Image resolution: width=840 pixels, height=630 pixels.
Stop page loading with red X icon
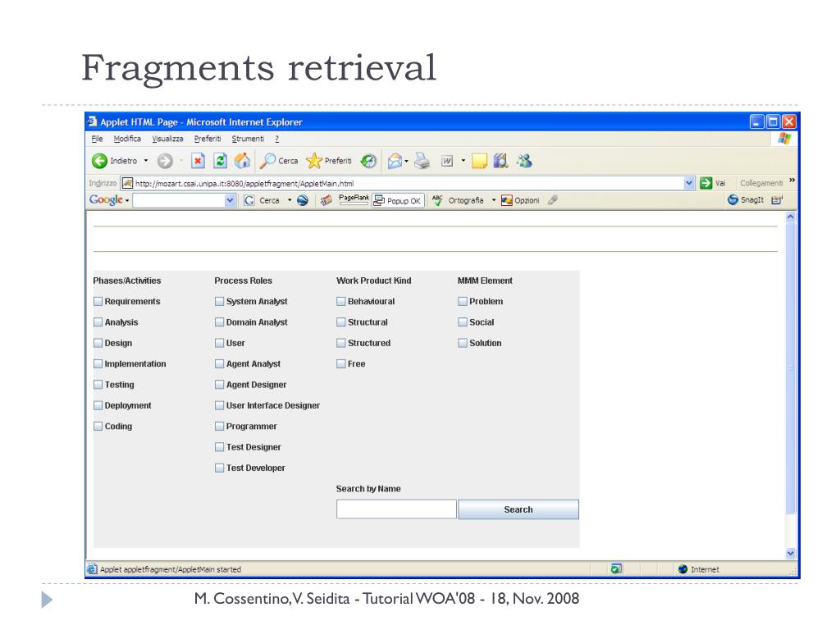[x=198, y=161]
